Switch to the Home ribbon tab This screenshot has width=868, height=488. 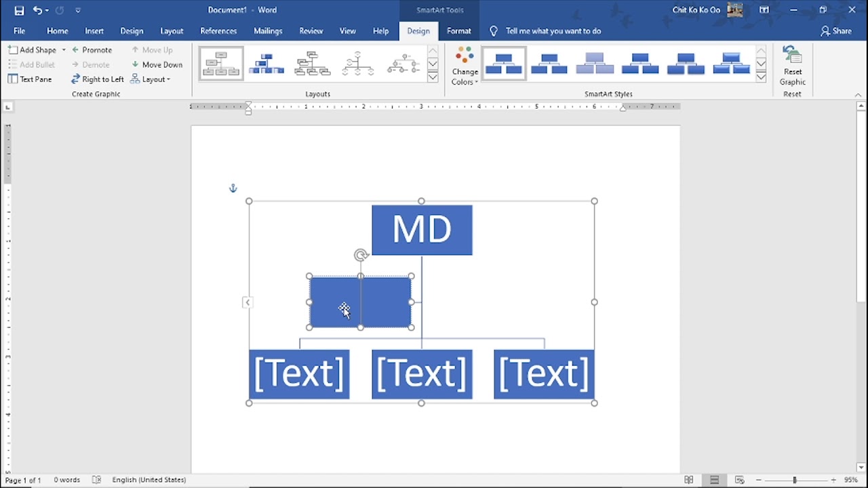click(57, 31)
